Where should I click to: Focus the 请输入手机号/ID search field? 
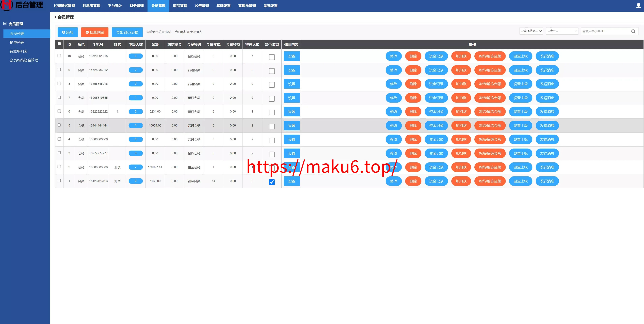[605, 31]
